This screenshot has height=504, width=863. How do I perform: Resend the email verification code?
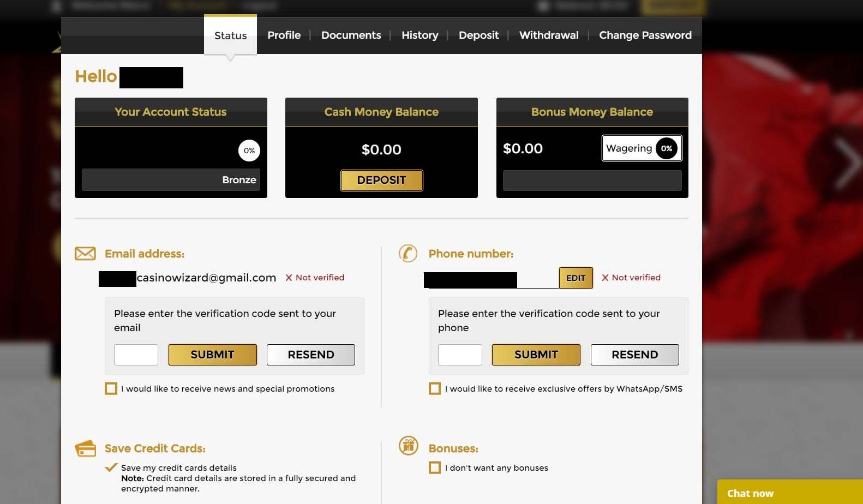311,355
